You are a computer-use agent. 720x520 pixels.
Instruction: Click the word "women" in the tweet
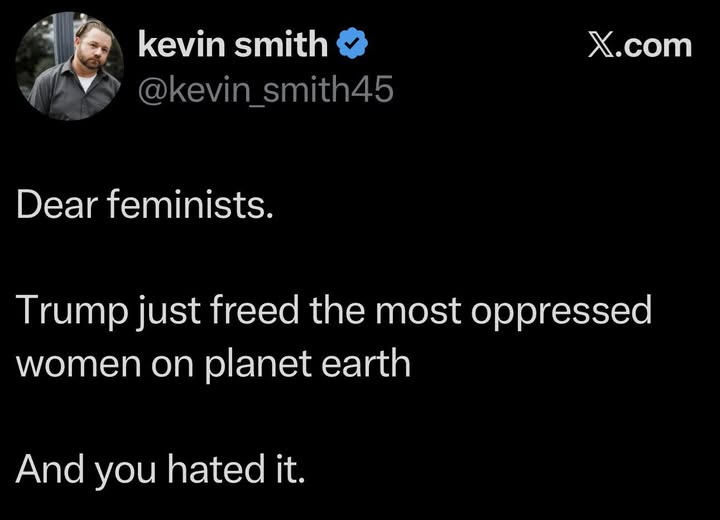click(x=72, y=363)
